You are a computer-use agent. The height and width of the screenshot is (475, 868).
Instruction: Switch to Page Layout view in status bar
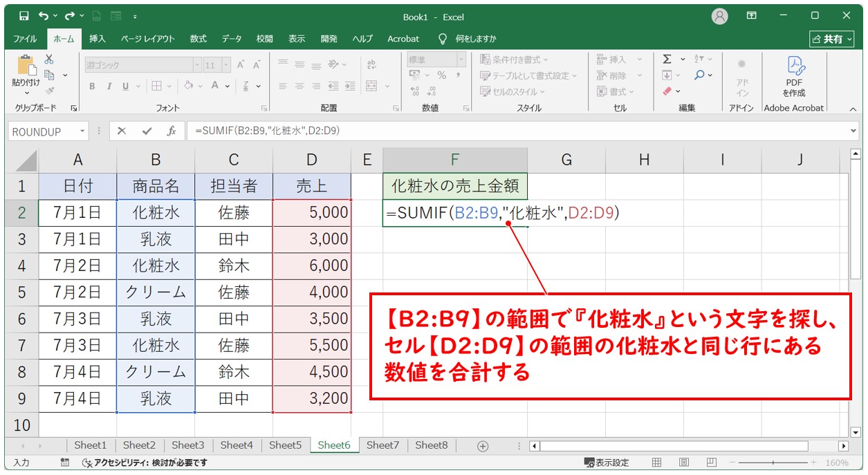[683, 463]
